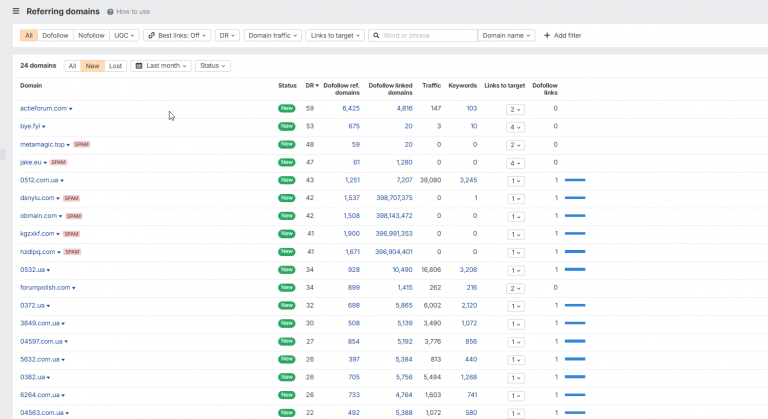Open the 0512.com.ua domain link
The width and height of the screenshot is (768, 419).
39,180
